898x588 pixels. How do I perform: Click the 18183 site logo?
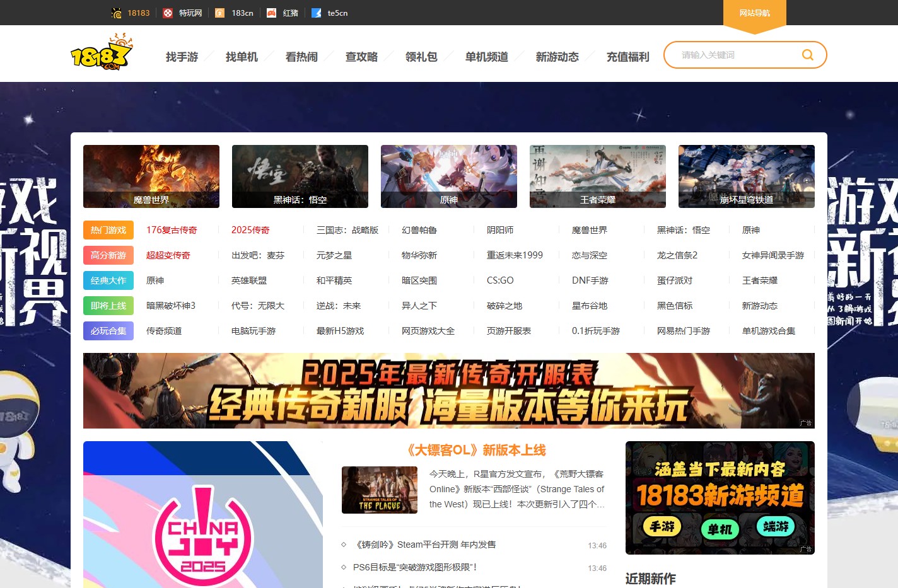coord(102,52)
